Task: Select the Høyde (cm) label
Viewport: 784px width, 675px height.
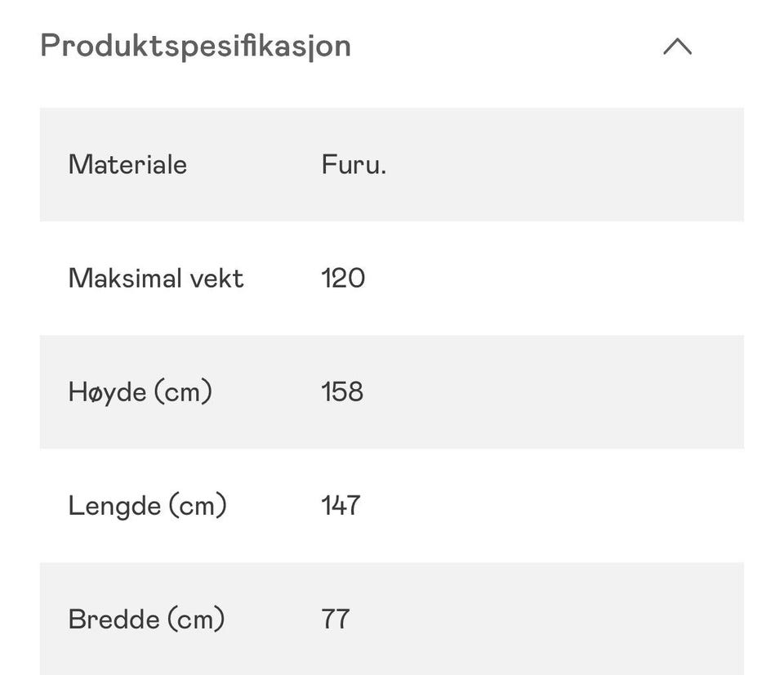Action: (x=140, y=391)
